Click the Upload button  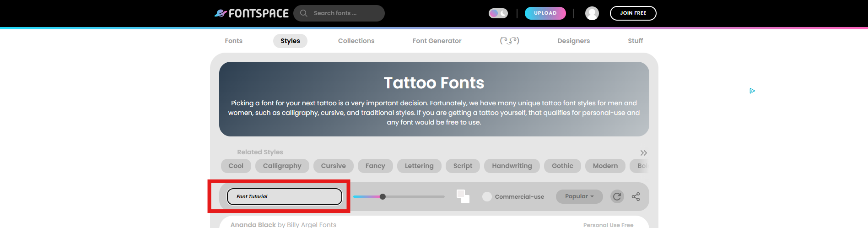[545, 13]
